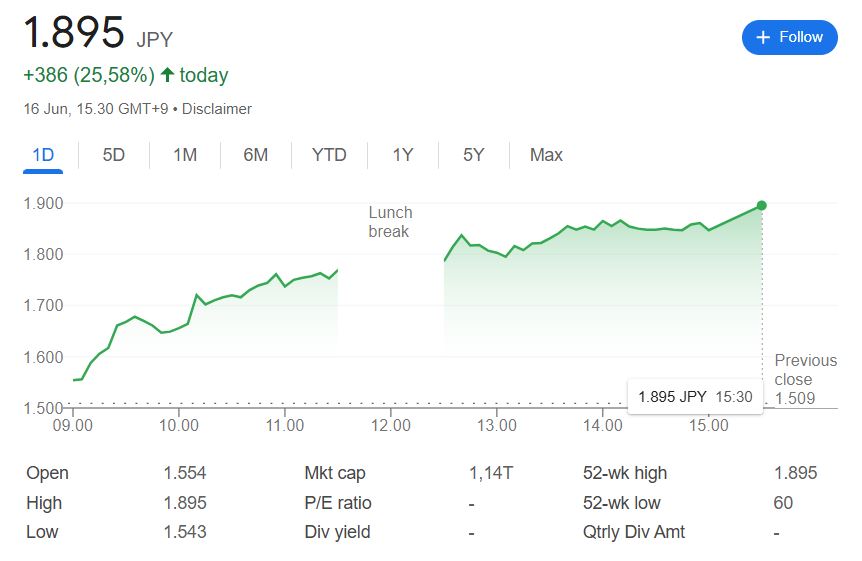
Task: Show the YTD chart range
Action: click(329, 155)
